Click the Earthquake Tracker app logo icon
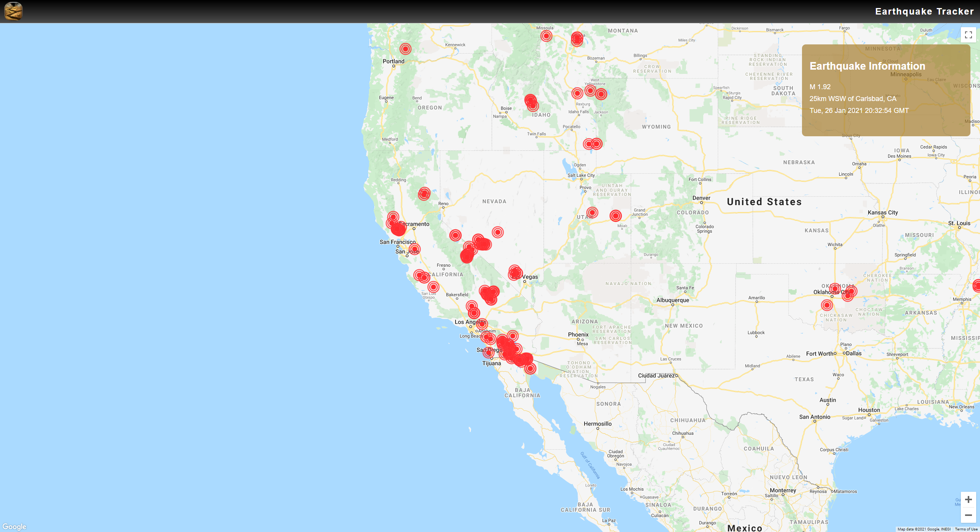This screenshot has height=532, width=980. click(13, 11)
